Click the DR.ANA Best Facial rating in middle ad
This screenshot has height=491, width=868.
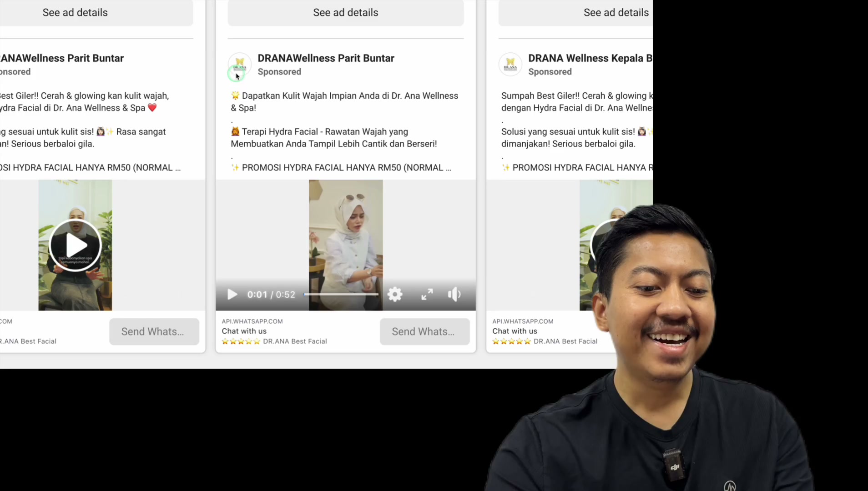coord(274,341)
